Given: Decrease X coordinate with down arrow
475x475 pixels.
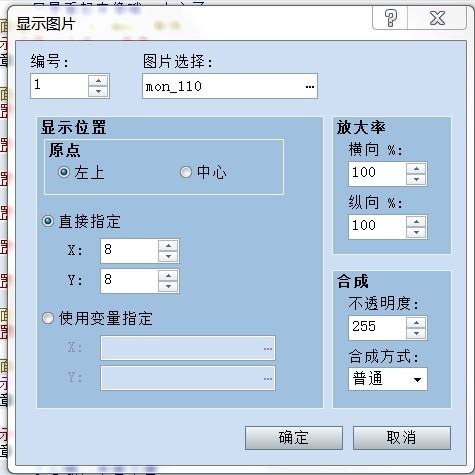Looking at the screenshot, I should point(168,256).
